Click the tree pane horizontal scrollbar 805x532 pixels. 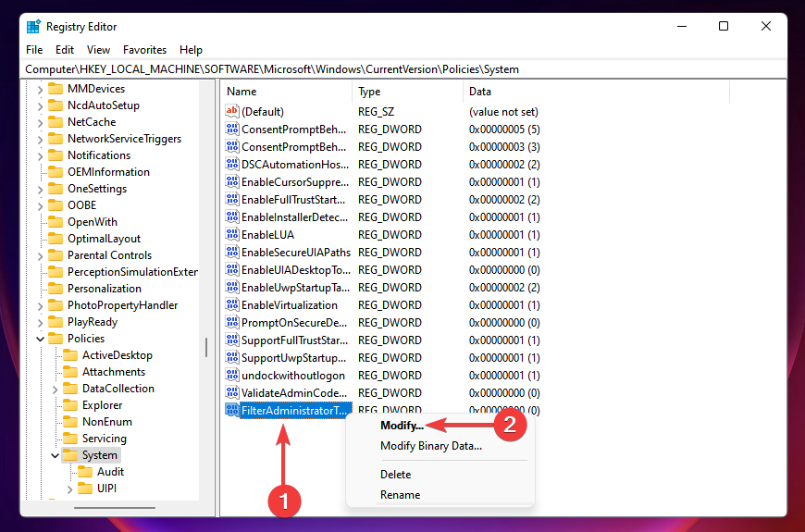(x=115, y=508)
